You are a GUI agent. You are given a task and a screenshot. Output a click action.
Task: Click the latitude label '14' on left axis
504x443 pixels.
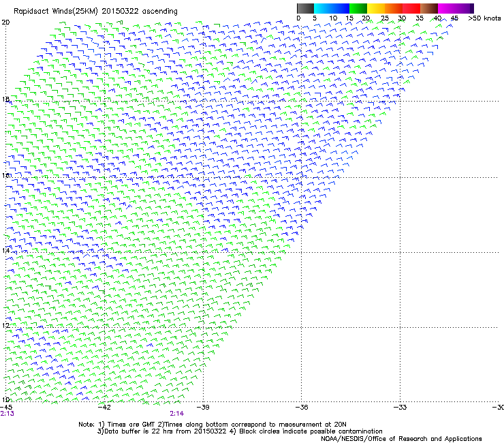point(5,250)
